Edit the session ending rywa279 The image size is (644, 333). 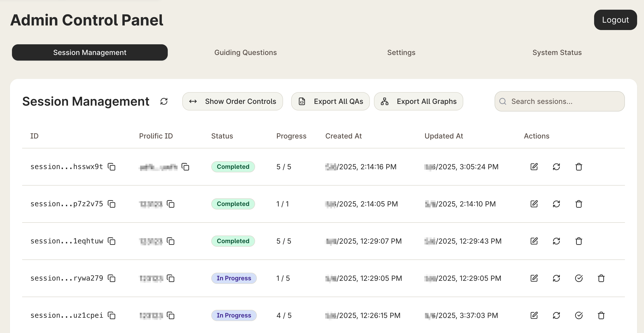point(534,278)
